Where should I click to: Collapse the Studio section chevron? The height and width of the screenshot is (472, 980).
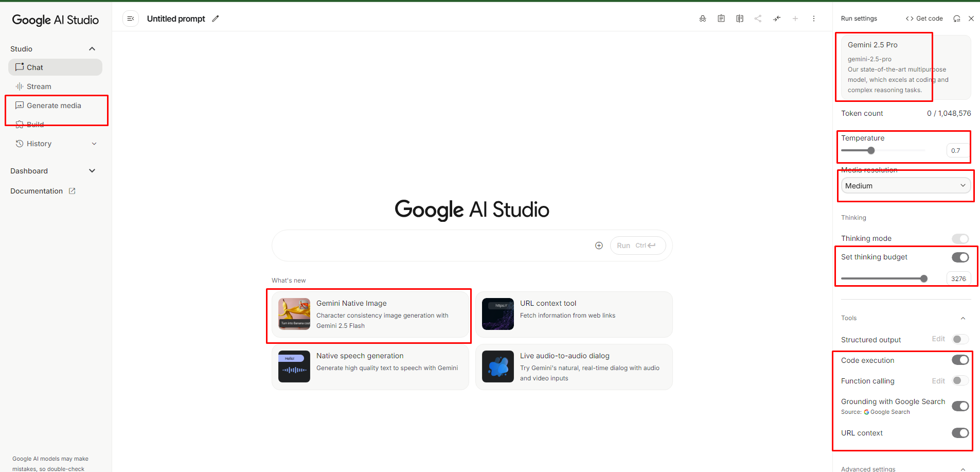point(92,49)
